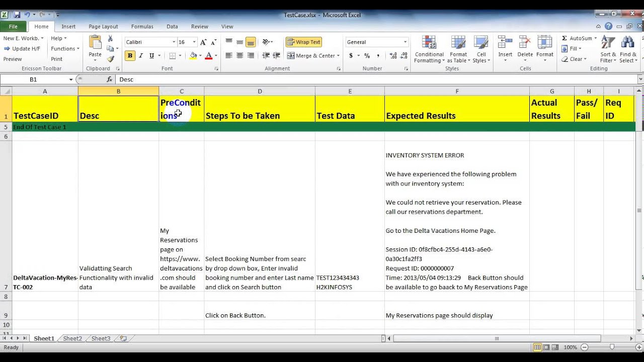The image size is (644, 362).
Task: Switch to Page Layout ribbon tab
Action: [103, 27]
